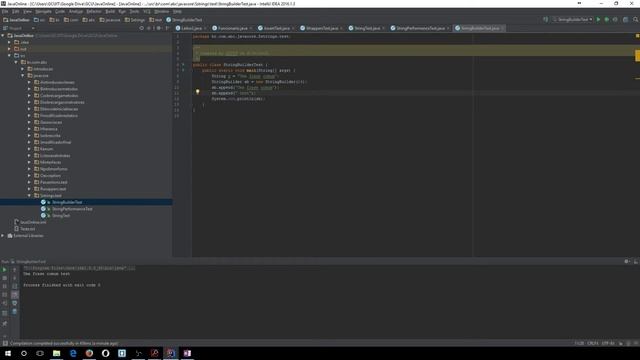640x360 pixels.
Task: Click the lightbulb quick-fix icon in the editor
Action: coord(198,92)
